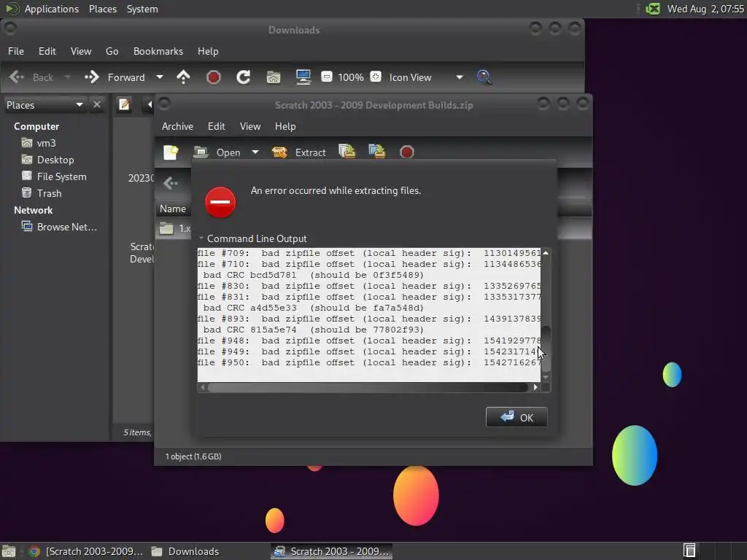This screenshot has height=560, width=747.
Task: Click the computer icon in Downloads toolbar
Action: pyautogui.click(x=303, y=77)
